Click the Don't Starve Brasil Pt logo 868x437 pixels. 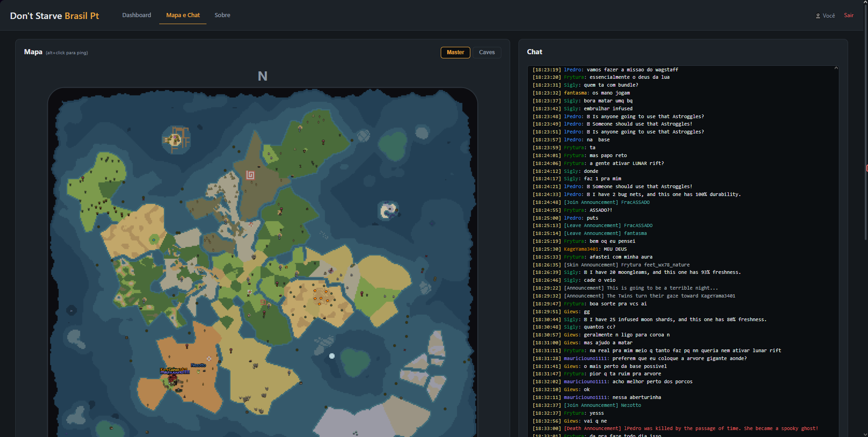coord(55,16)
